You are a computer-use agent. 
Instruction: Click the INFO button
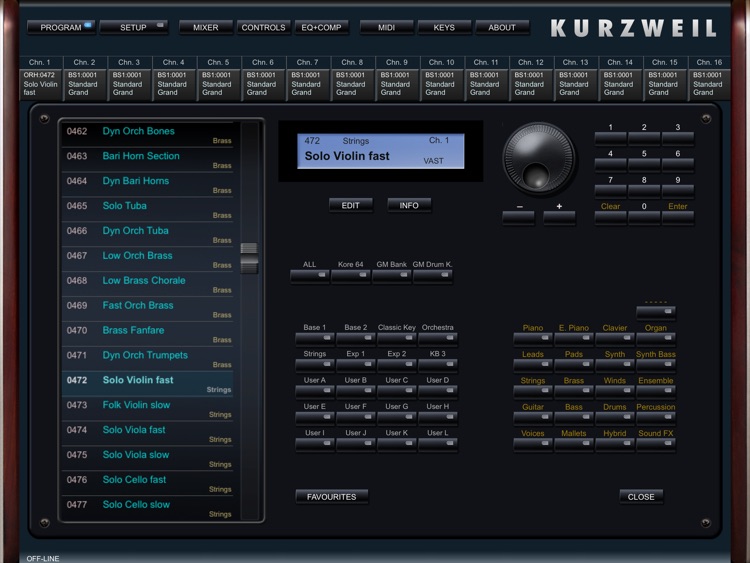click(x=409, y=205)
